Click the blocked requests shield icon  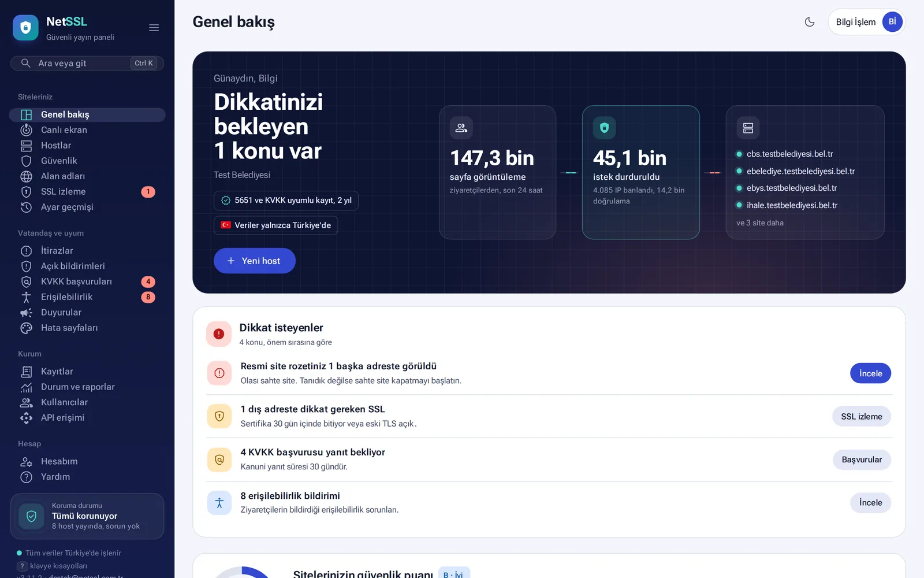604,128
